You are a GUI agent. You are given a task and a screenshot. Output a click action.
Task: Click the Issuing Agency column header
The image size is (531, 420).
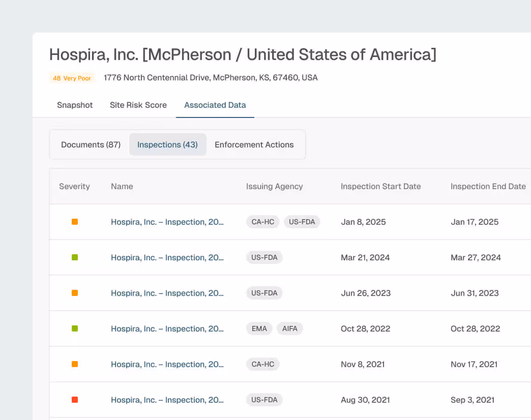274,186
